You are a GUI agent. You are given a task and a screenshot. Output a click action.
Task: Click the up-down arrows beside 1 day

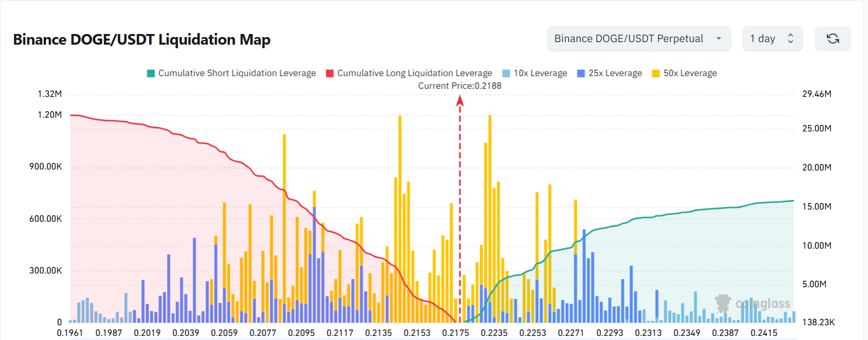coord(790,39)
